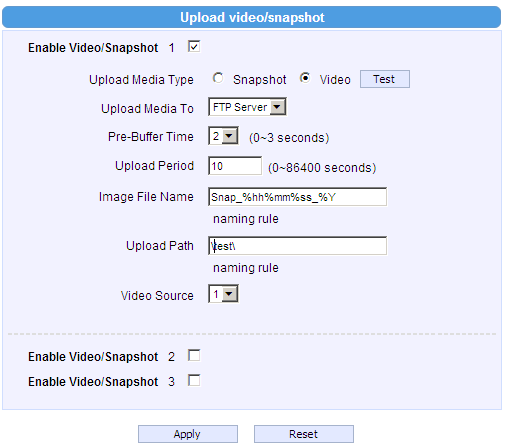The image size is (506, 446).
Task: Click the Upload Period input field
Action: coord(235,166)
